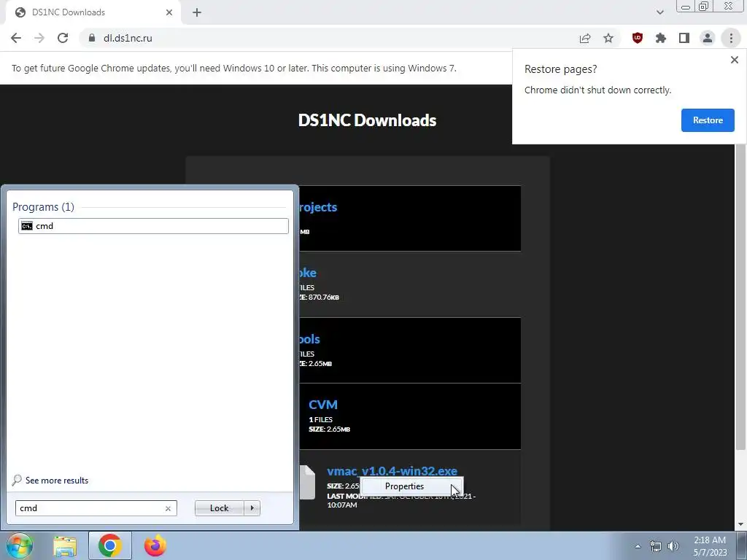Open the uBlock Origin extension icon

pos(638,38)
